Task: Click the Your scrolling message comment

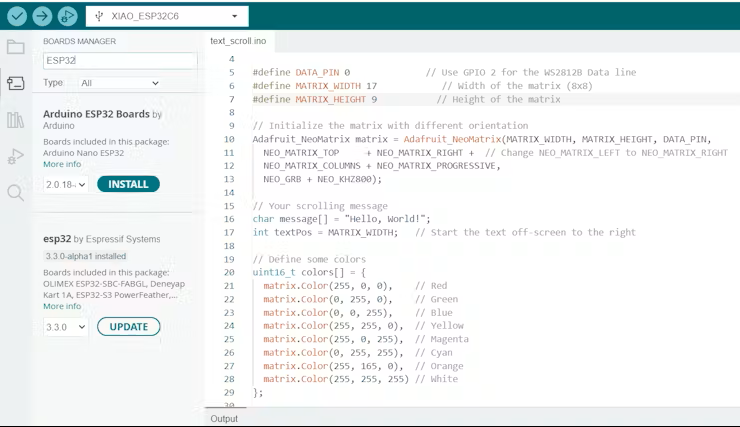Action: tap(320, 206)
